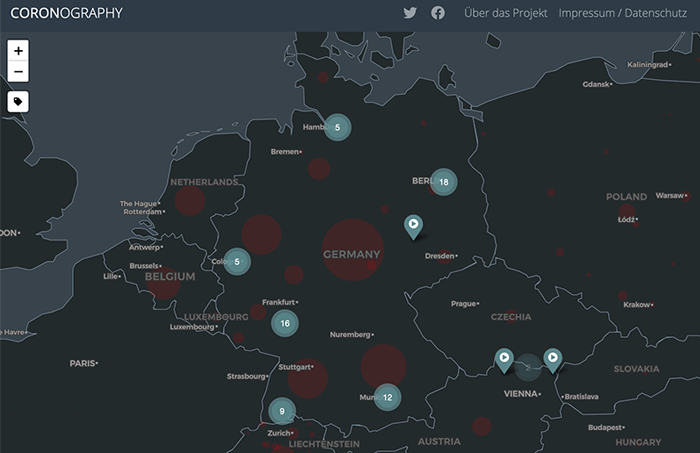The height and width of the screenshot is (453, 700).
Task: Zoom out the map with minus button
Action: coord(18,71)
